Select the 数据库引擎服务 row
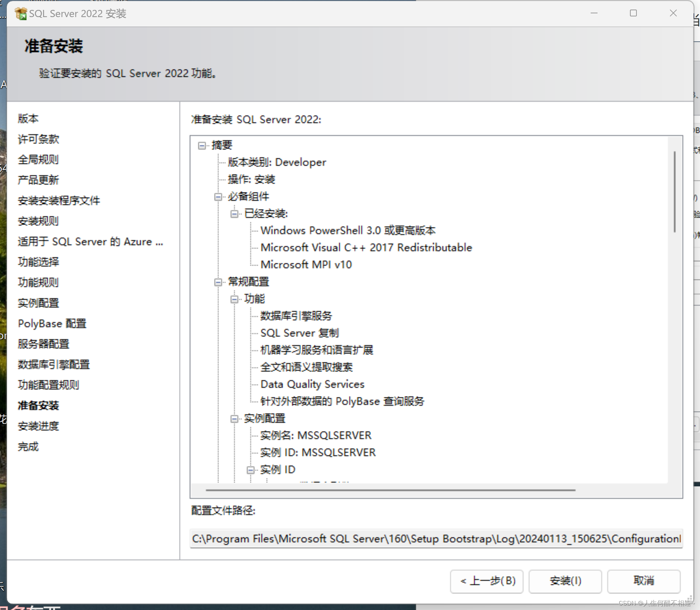The image size is (700, 610). (x=296, y=316)
